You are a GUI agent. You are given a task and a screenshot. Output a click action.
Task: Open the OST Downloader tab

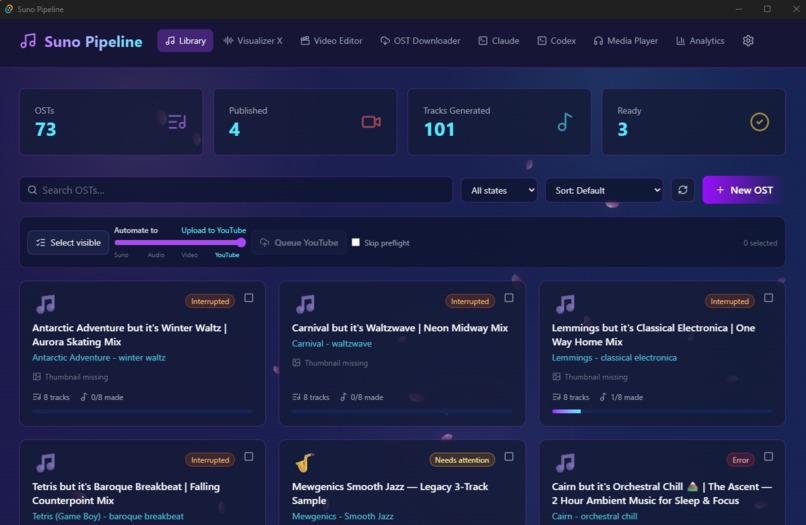[x=420, y=41]
